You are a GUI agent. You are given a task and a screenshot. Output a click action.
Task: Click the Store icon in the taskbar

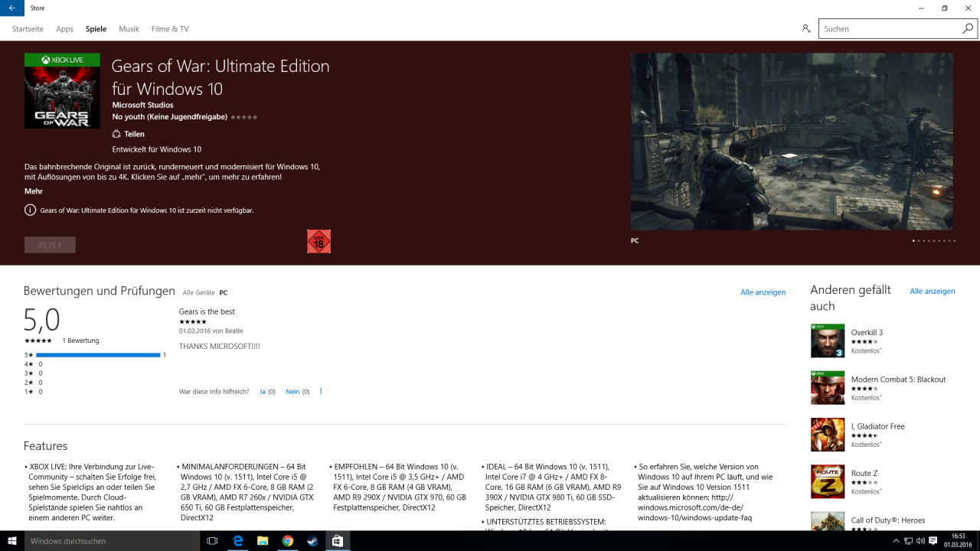[337, 541]
